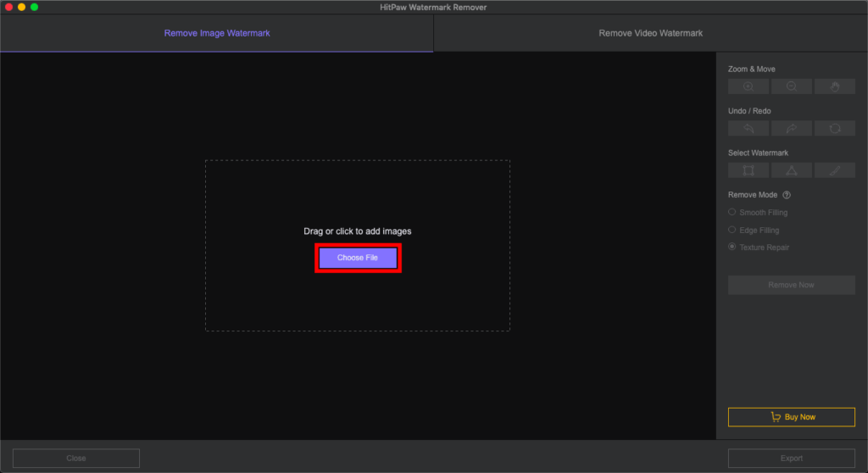Image resolution: width=868 pixels, height=473 pixels.
Task: Choose the rectangle marquee selection tool
Action: (748, 170)
